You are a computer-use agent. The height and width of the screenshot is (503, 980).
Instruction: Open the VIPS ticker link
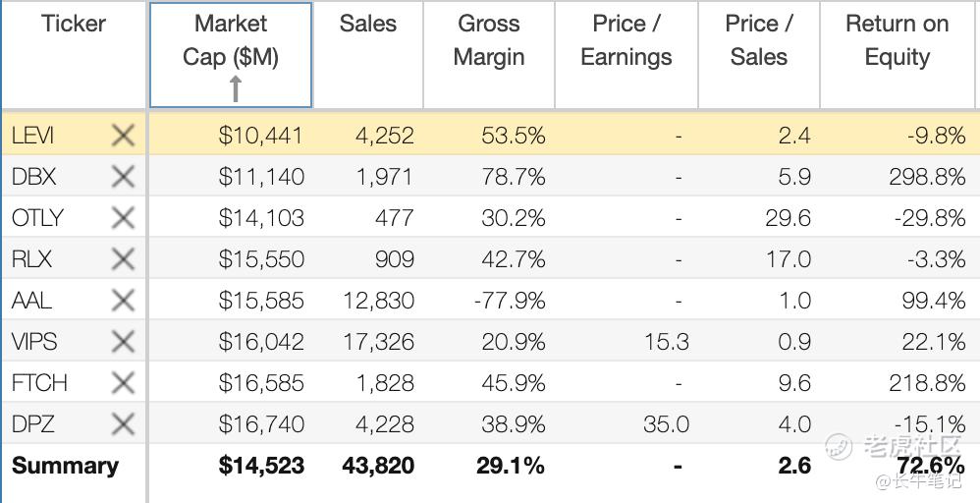tap(34, 342)
